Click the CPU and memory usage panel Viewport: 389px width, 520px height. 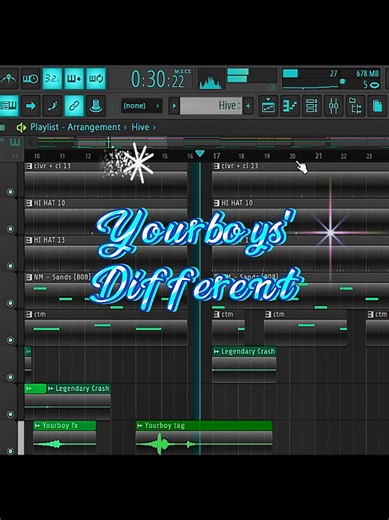(331, 79)
